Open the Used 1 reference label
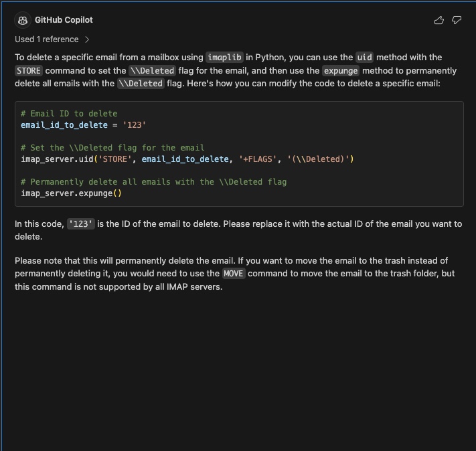 [47, 39]
